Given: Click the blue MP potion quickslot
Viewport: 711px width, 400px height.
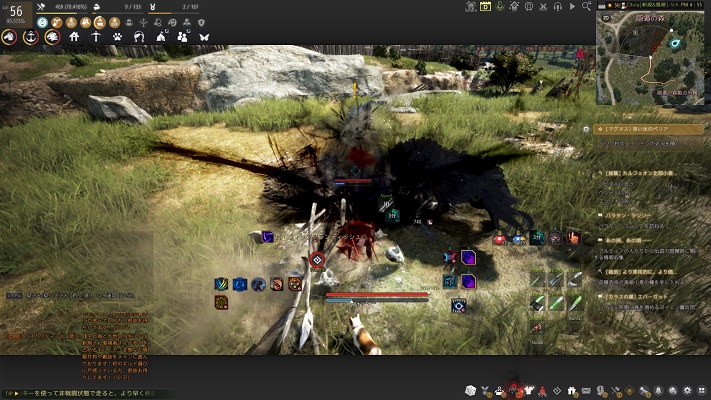Looking at the screenshot, I should click(x=517, y=238).
